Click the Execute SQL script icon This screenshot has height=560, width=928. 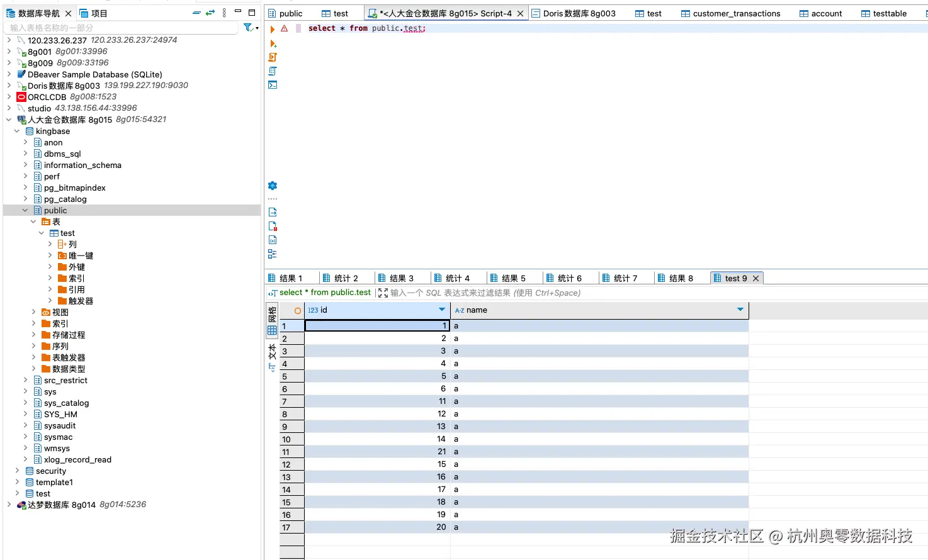273,57
